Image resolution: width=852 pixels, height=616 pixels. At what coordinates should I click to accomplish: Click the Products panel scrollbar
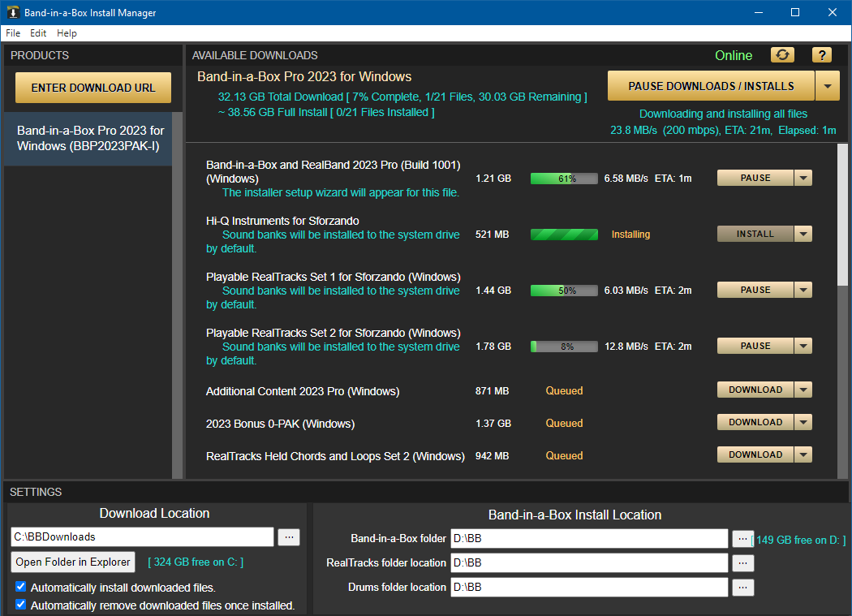pos(177,295)
